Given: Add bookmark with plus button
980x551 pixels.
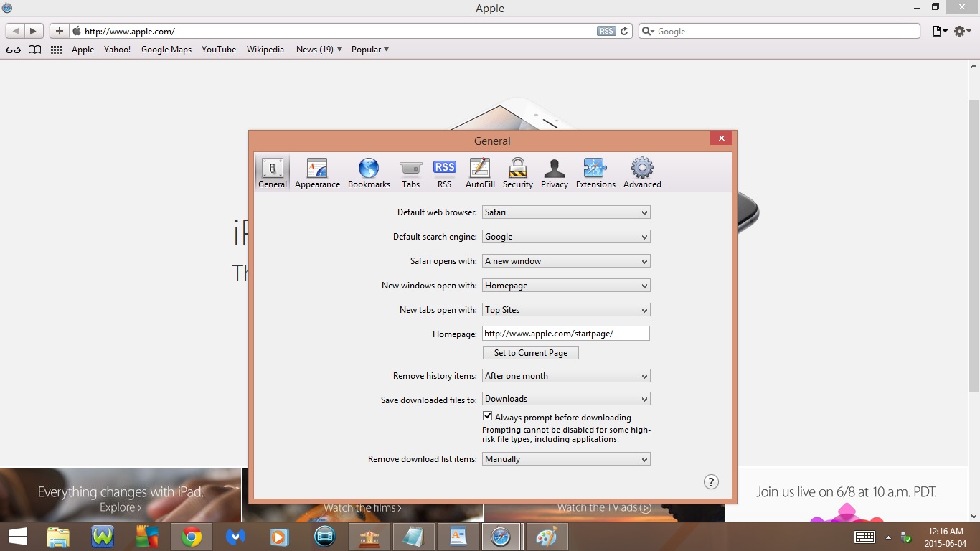Looking at the screenshot, I should (x=59, y=31).
